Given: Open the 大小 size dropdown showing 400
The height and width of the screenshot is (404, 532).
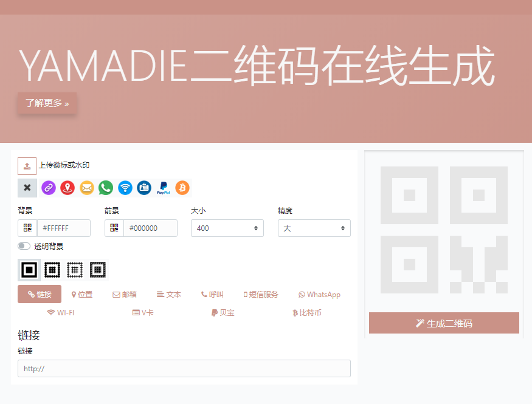Looking at the screenshot, I should coord(227,228).
